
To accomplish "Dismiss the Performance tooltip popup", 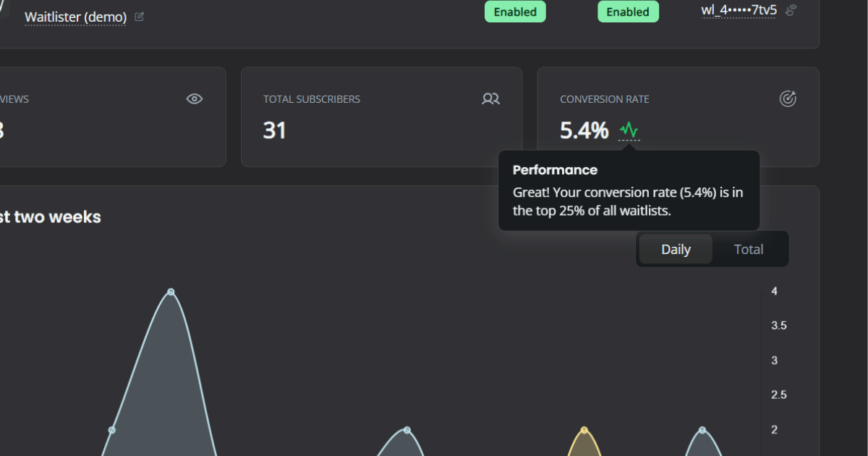I will tap(629, 190).
